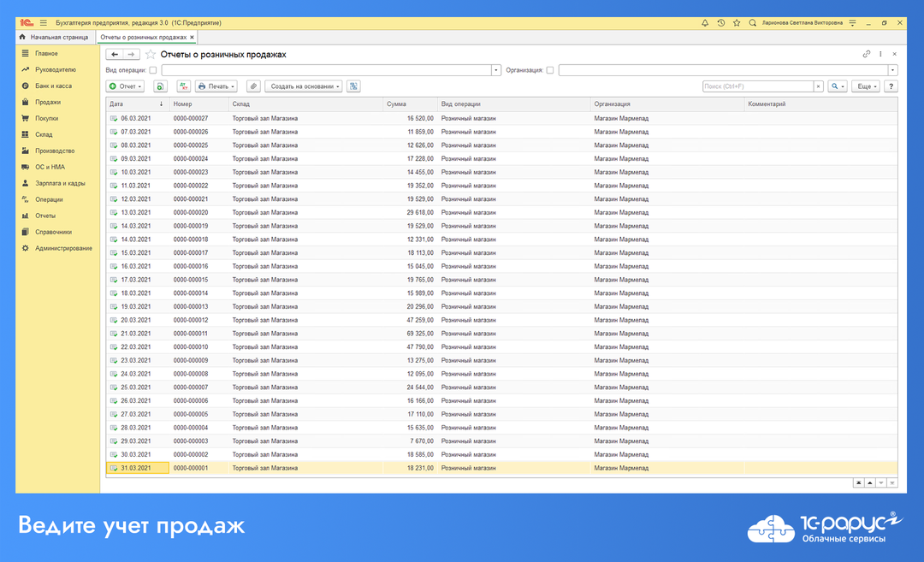The width and height of the screenshot is (924, 562).
Task: Copy link to the form chain icon
Action: [866, 54]
